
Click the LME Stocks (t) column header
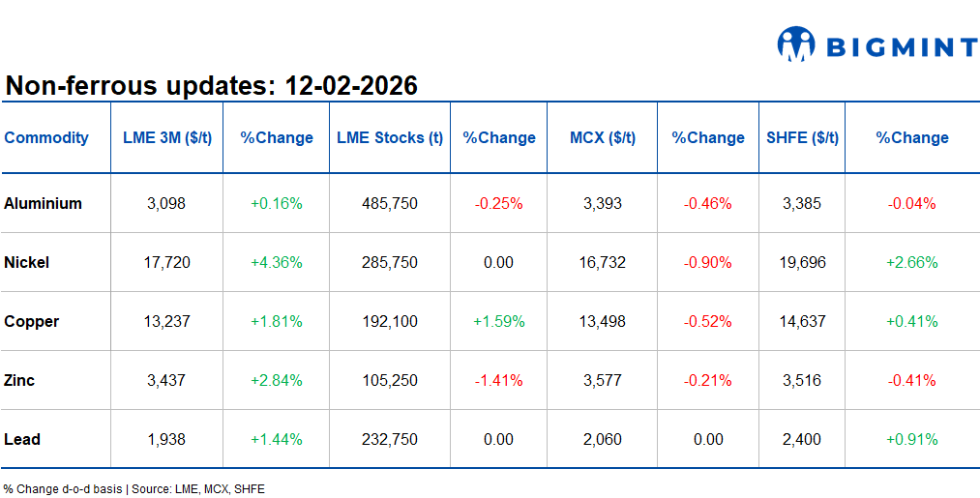pyautogui.click(x=390, y=137)
